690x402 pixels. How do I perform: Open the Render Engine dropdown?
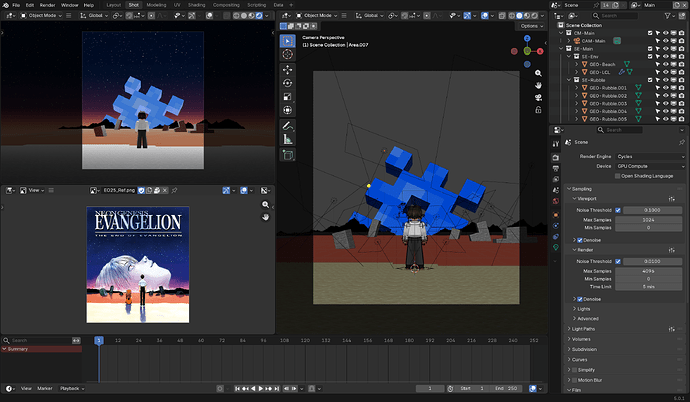(x=650, y=157)
